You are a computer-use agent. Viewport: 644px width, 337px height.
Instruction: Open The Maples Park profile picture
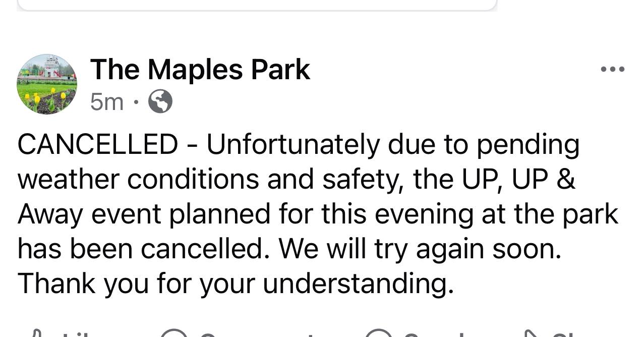point(47,84)
